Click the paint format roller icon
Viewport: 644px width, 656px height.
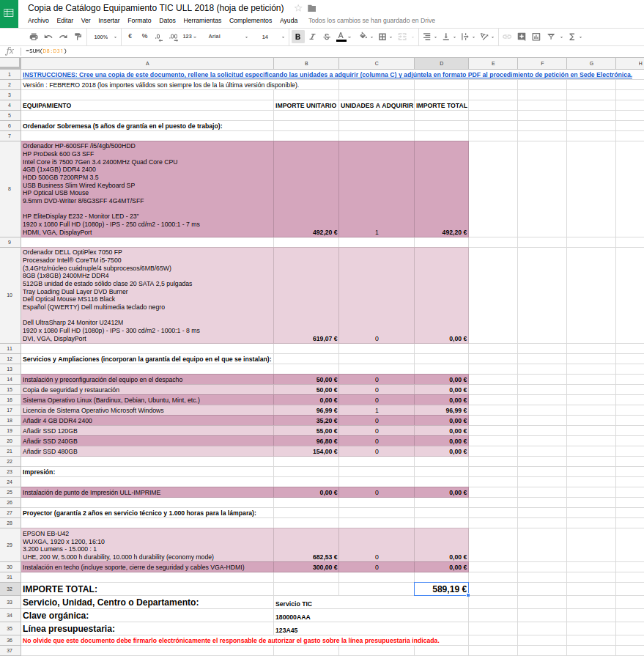[x=78, y=37]
